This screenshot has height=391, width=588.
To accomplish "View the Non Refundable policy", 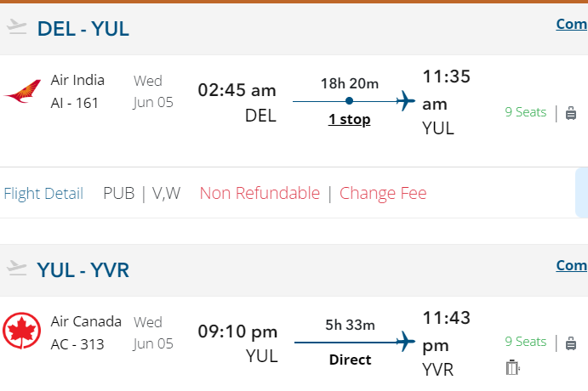I will (x=260, y=194).
